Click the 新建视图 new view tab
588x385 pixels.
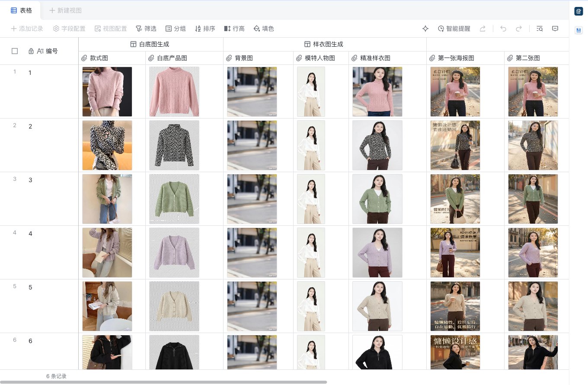(65, 10)
